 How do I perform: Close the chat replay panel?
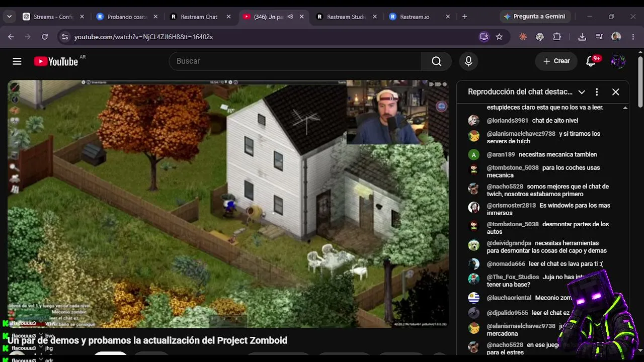pyautogui.click(x=615, y=92)
